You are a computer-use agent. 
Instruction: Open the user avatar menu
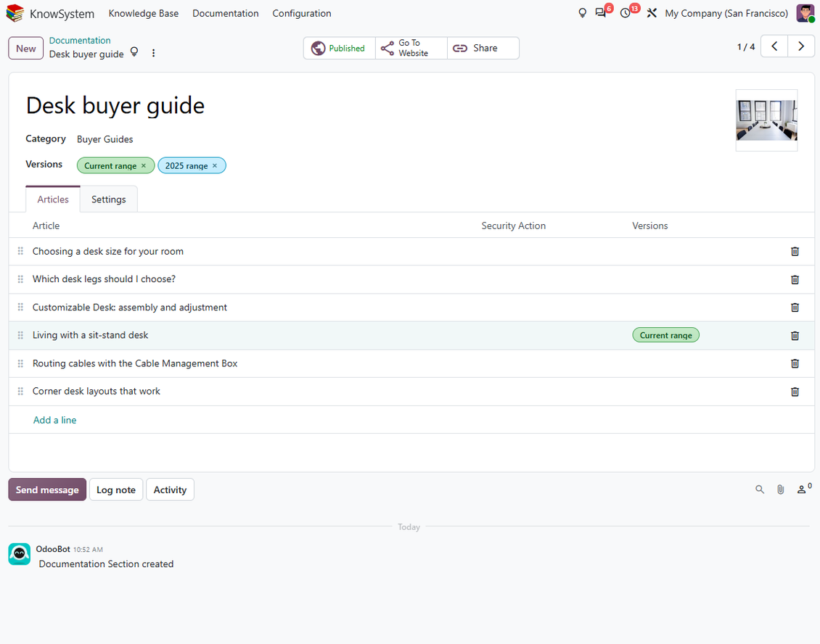coord(805,13)
